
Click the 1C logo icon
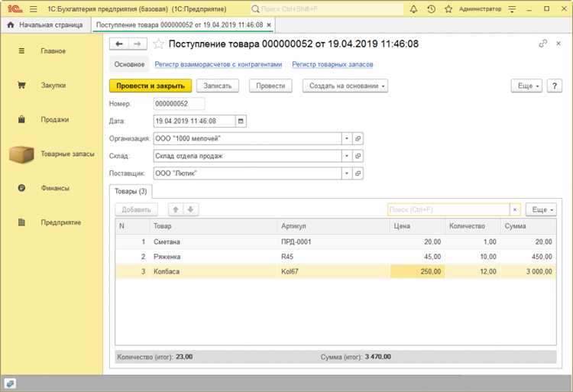click(15, 8)
